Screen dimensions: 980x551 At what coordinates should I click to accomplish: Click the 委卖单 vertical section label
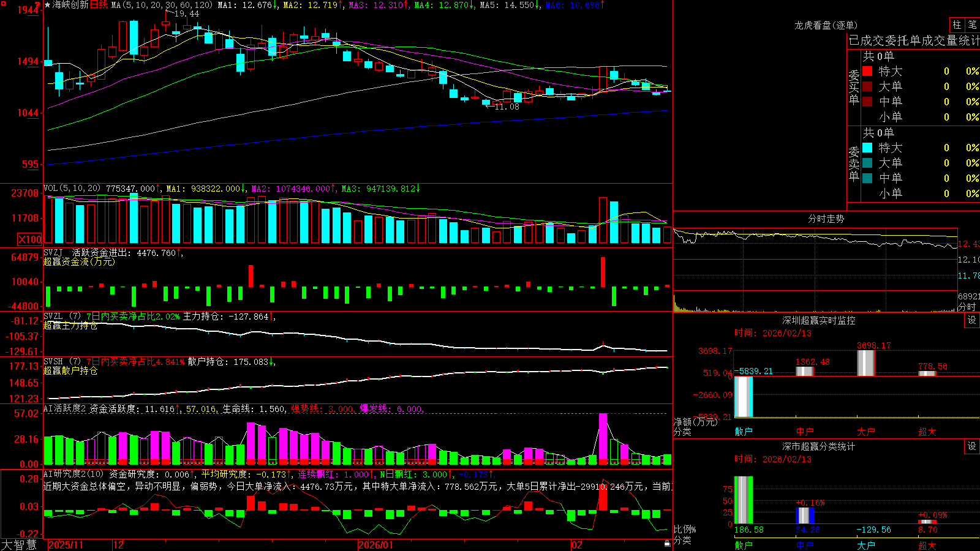[854, 164]
